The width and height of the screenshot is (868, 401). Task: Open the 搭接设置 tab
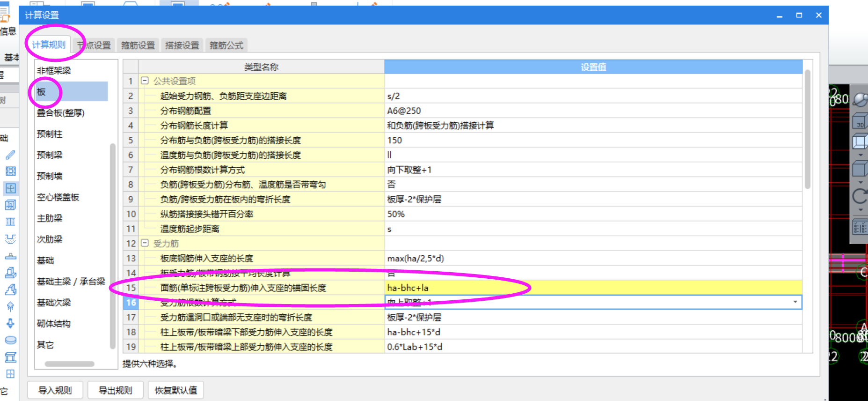[182, 45]
